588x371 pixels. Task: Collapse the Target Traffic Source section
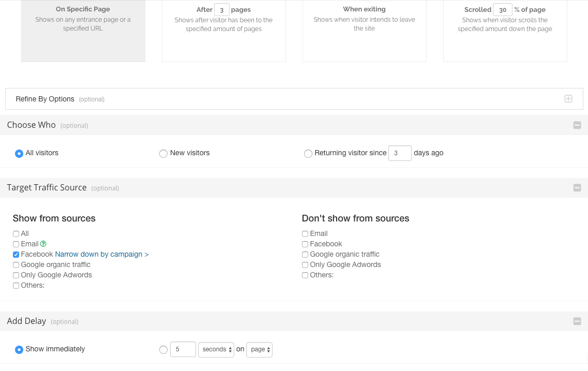577,188
